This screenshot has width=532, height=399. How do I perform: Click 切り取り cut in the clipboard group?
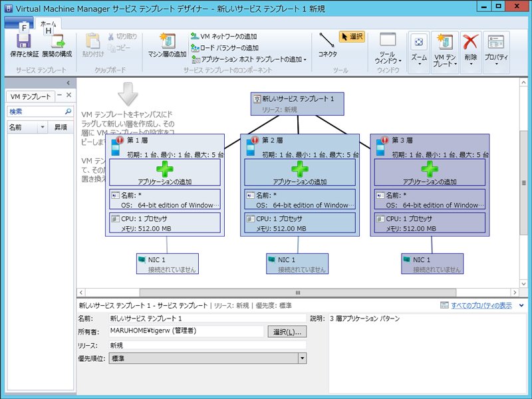coord(122,37)
